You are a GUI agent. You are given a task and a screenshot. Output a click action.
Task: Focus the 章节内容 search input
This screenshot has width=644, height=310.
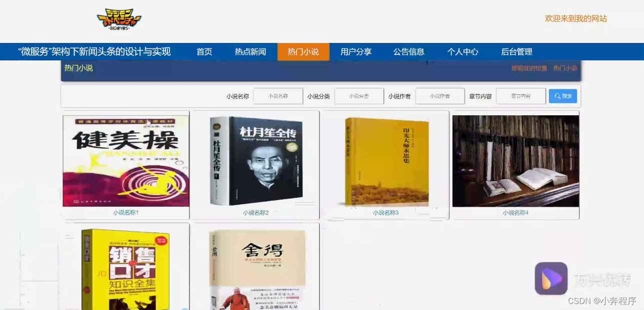click(x=521, y=96)
